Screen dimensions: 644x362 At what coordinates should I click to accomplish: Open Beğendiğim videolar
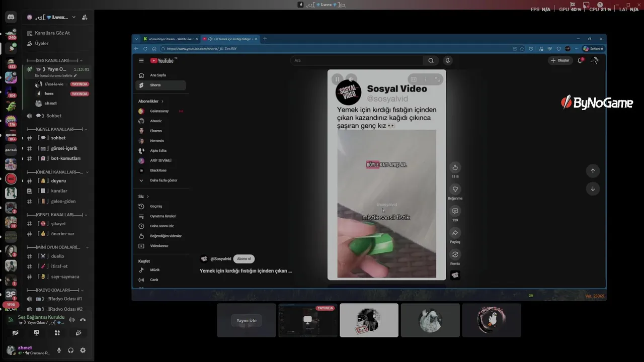pyautogui.click(x=161, y=236)
